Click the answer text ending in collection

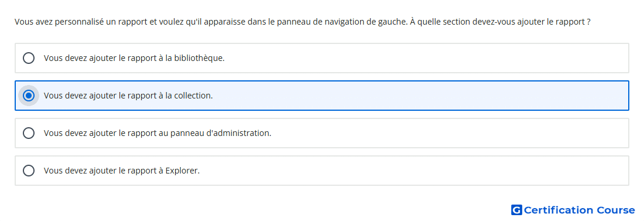point(129,96)
